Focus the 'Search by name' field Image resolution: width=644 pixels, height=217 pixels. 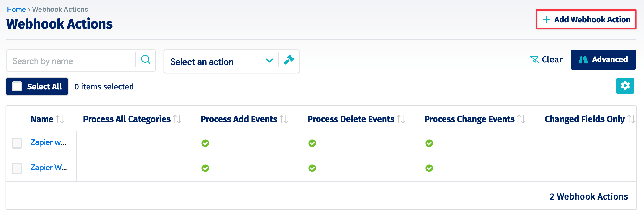click(71, 61)
